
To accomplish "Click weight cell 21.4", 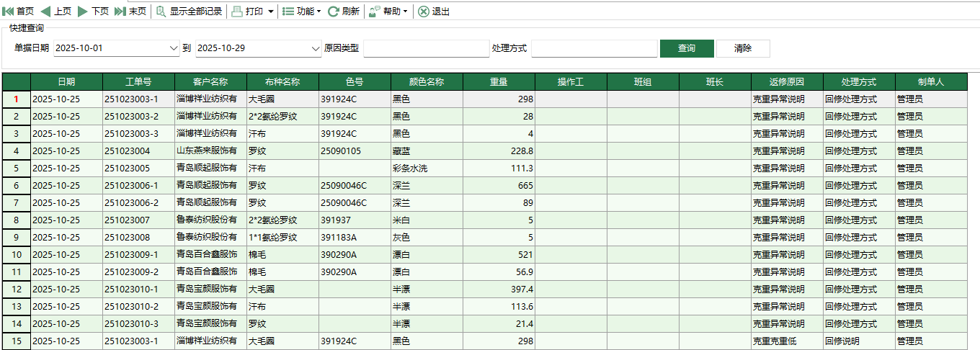I will tap(499, 323).
